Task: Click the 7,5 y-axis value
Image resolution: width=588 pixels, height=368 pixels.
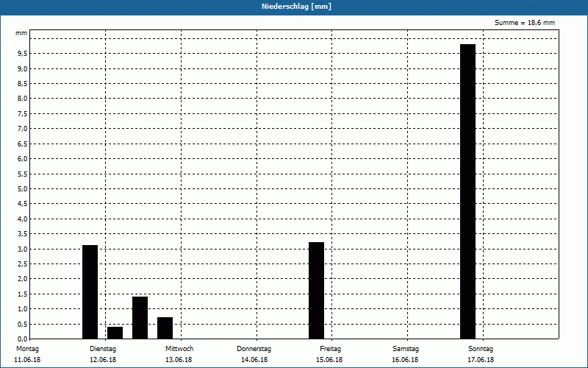Action: (x=22, y=114)
